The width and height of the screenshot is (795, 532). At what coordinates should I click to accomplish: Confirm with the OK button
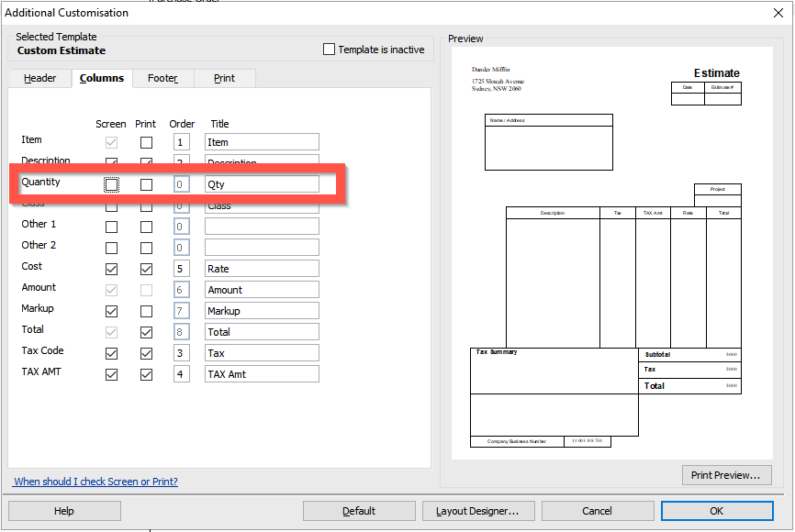pyautogui.click(x=717, y=511)
